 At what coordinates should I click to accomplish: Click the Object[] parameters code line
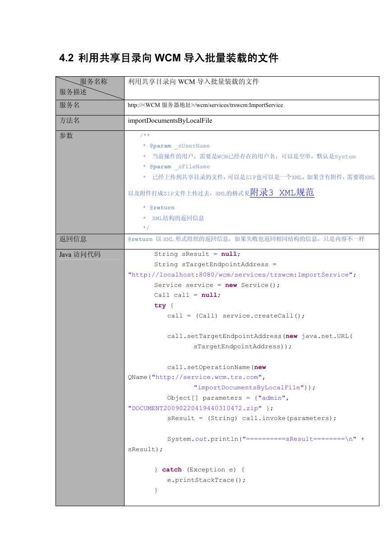[228, 398]
